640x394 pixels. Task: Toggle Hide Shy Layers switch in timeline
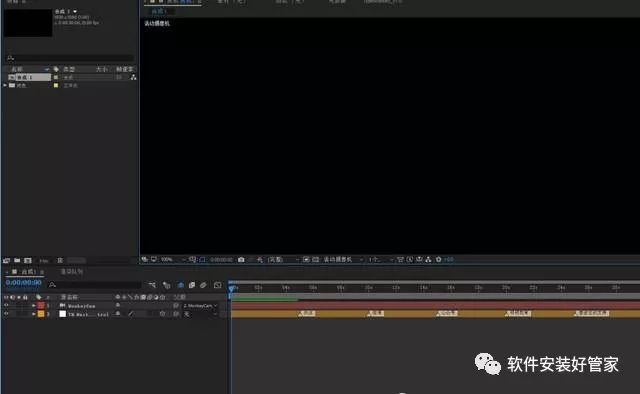pos(181,285)
